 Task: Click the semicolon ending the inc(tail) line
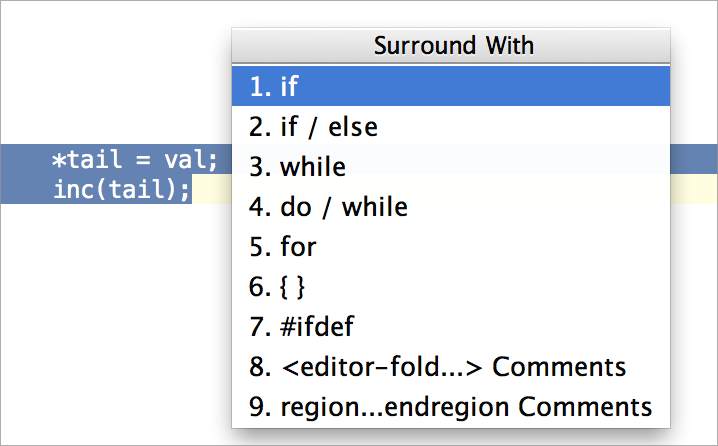185,189
